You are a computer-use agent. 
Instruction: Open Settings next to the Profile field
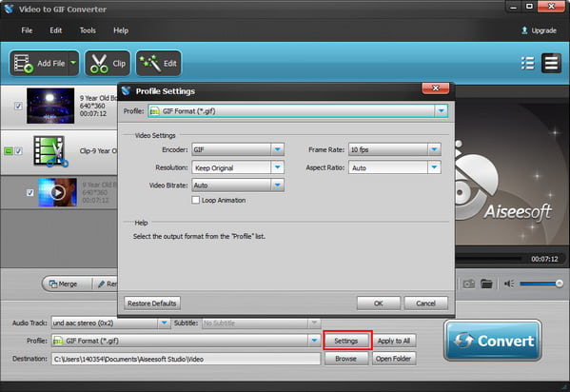pos(346,341)
